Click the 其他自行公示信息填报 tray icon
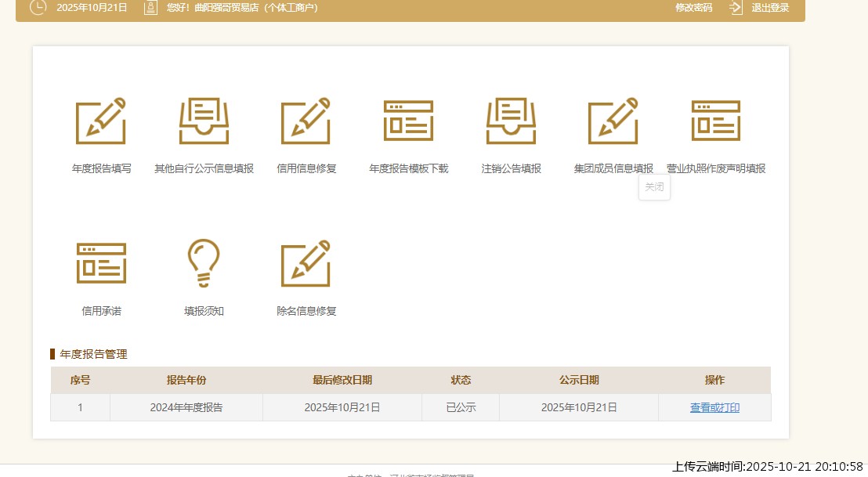The width and height of the screenshot is (868, 477). [204, 121]
